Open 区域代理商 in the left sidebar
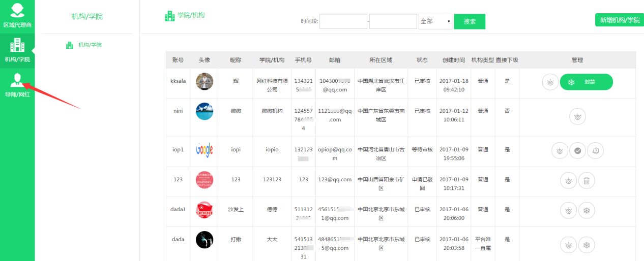The image size is (644, 261). click(17, 16)
